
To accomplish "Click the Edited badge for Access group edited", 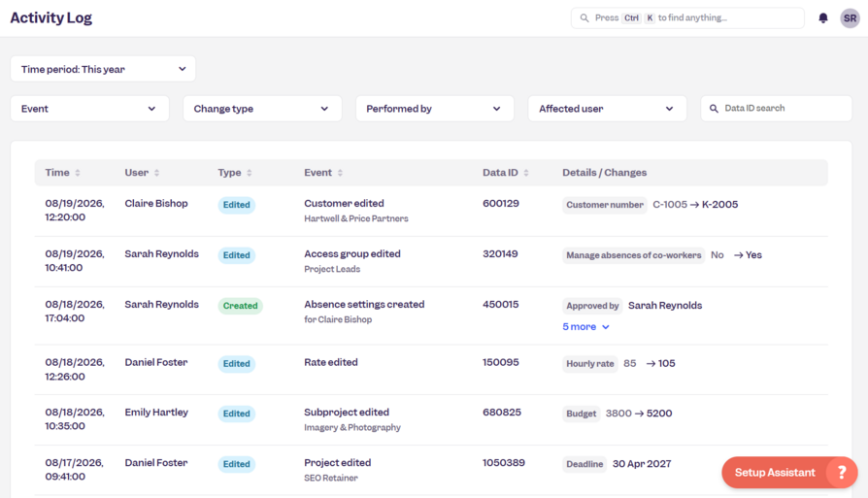I will coord(236,255).
